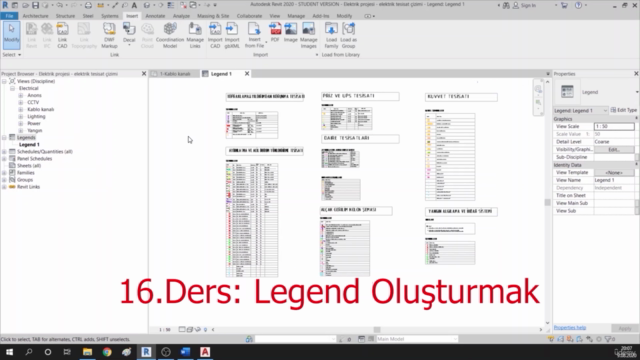Click the Visibility/Graphics Edit button
This screenshot has width=640, height=360.
point(614,149)
